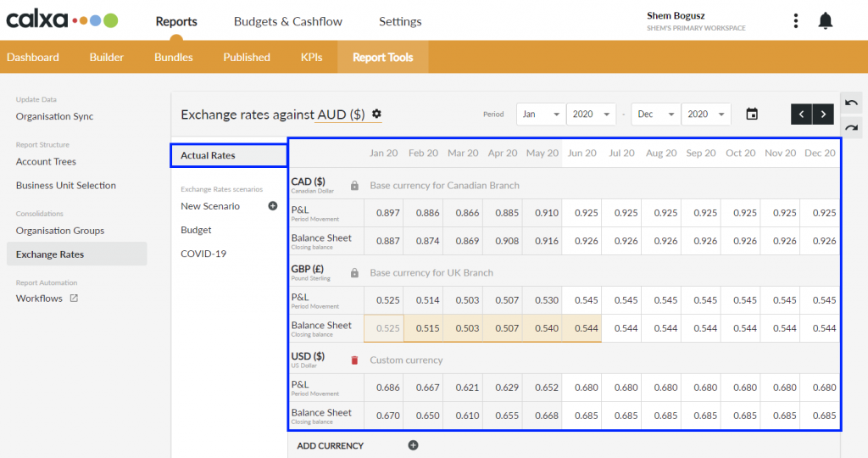
Task: Click the Jan 20 column header
Action: click(384, 153)
